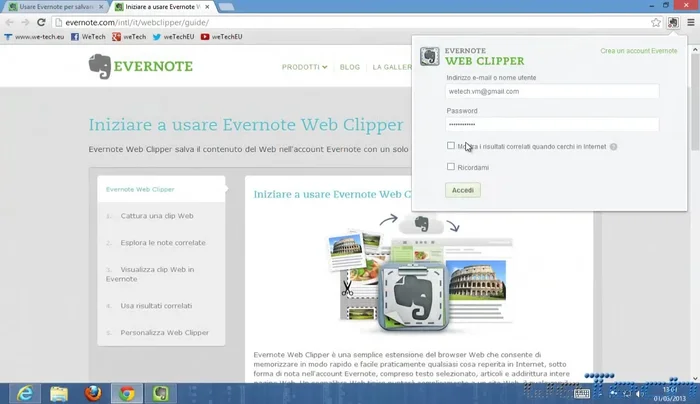Click the page vertical scrollbar thumb
Image resolution: width=700 pixels, height=404 pixels.
(695, 102)
